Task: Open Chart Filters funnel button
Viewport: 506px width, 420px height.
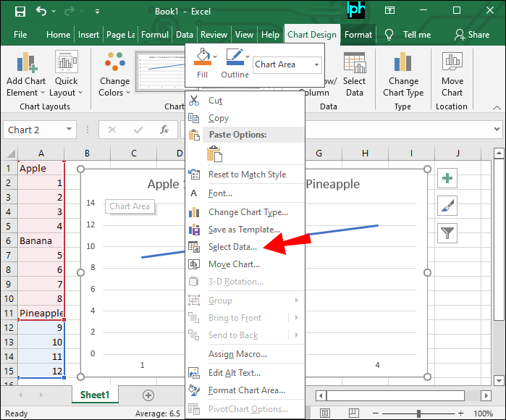Action: pos(447,232)
